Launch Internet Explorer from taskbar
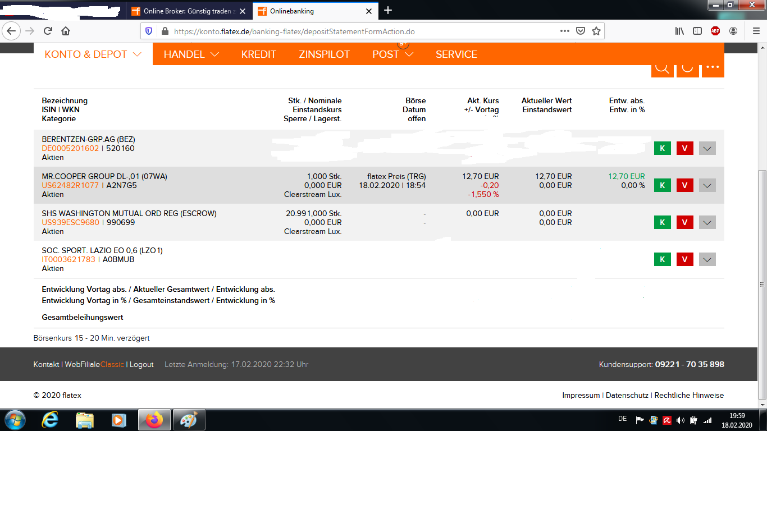 click(50, 420)
